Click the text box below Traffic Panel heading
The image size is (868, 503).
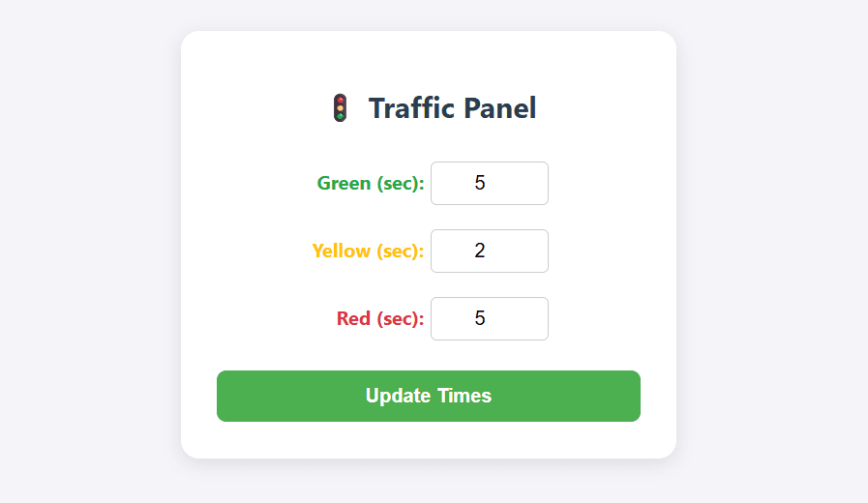pos(489,184)
